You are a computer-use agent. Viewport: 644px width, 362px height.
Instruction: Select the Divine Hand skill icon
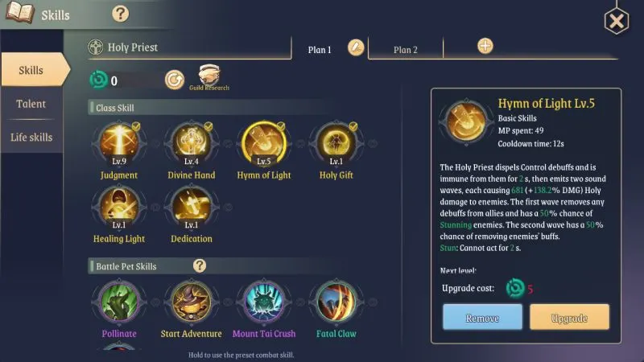(192, 143)
